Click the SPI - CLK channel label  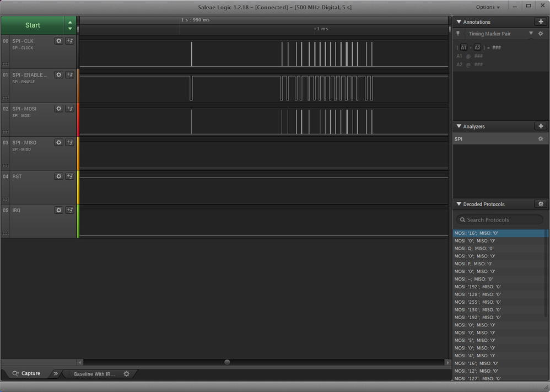(x=23, y=41)
